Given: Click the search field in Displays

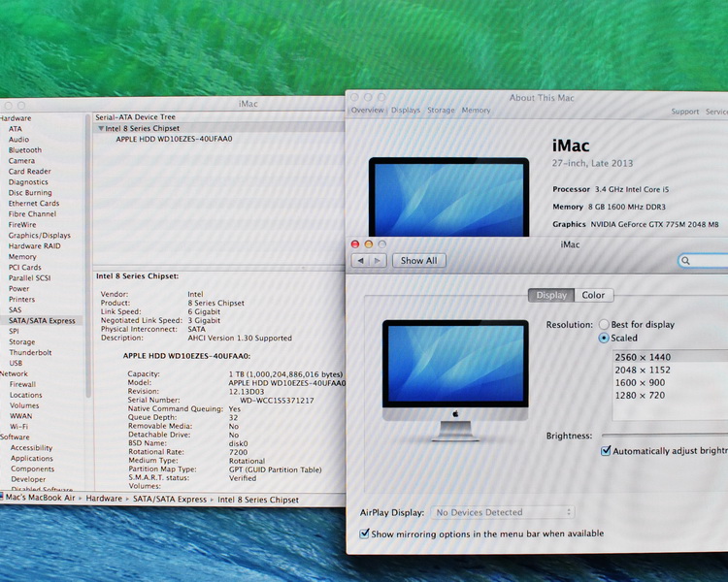Looking at the screenshot, I should click(x=704, y=261).
